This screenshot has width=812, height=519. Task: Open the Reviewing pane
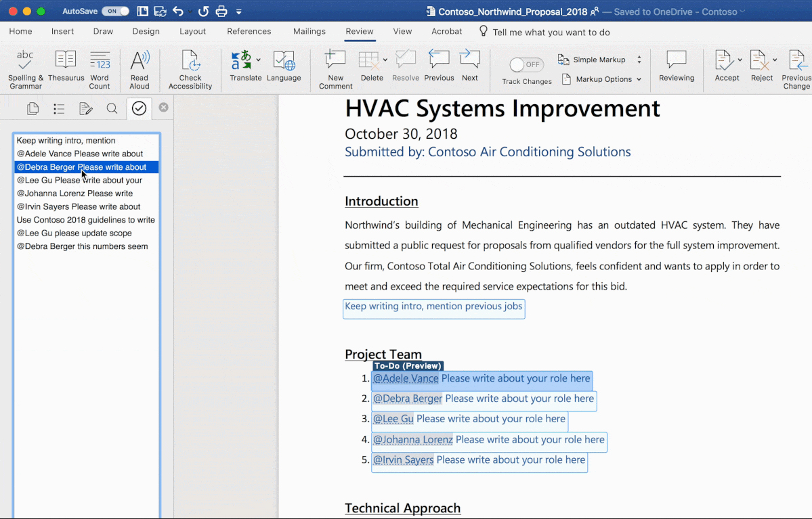pos(677,66)
